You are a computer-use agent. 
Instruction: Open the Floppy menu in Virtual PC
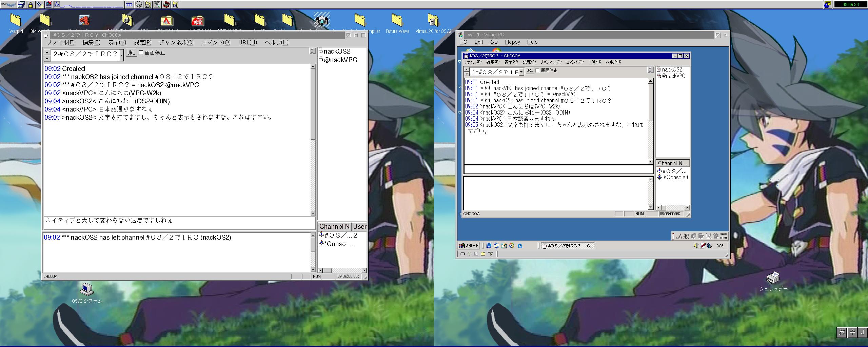point(512,42)
